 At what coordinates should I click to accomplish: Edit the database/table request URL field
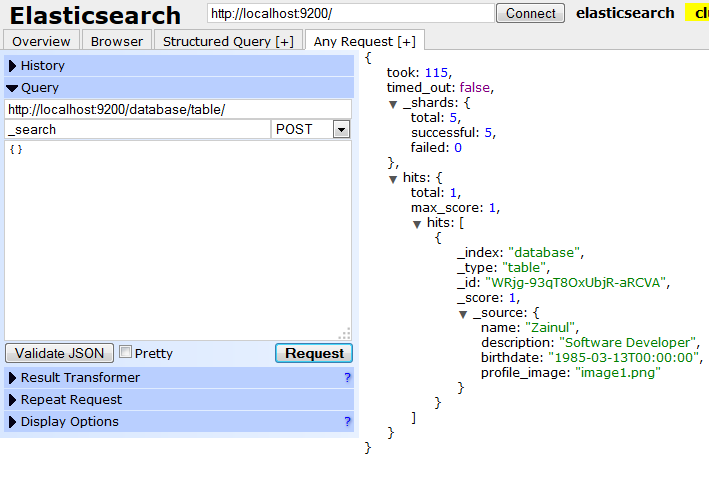[178, 109]
